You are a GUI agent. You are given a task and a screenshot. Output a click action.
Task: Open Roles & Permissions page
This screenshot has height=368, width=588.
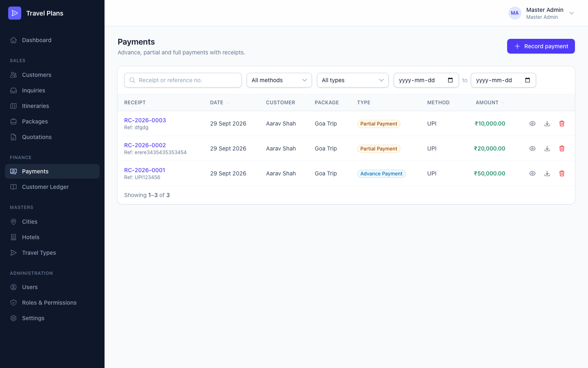[52, 303]
